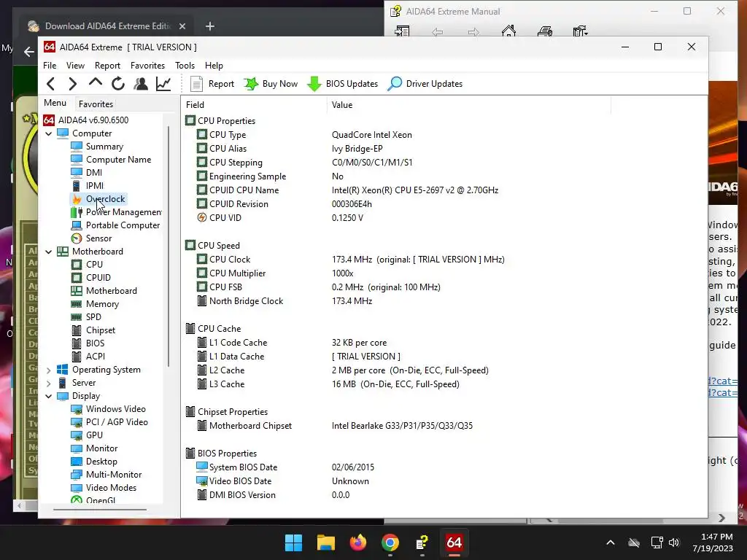Select Chipset in the tree
This screenshot has width=747, height=560.
click(x=93, y=330)
